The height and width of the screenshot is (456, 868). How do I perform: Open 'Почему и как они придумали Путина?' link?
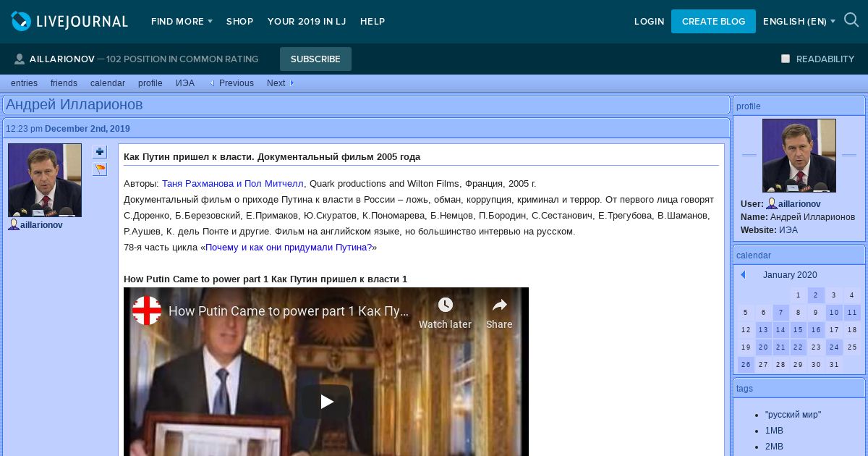tap(289, 248)
